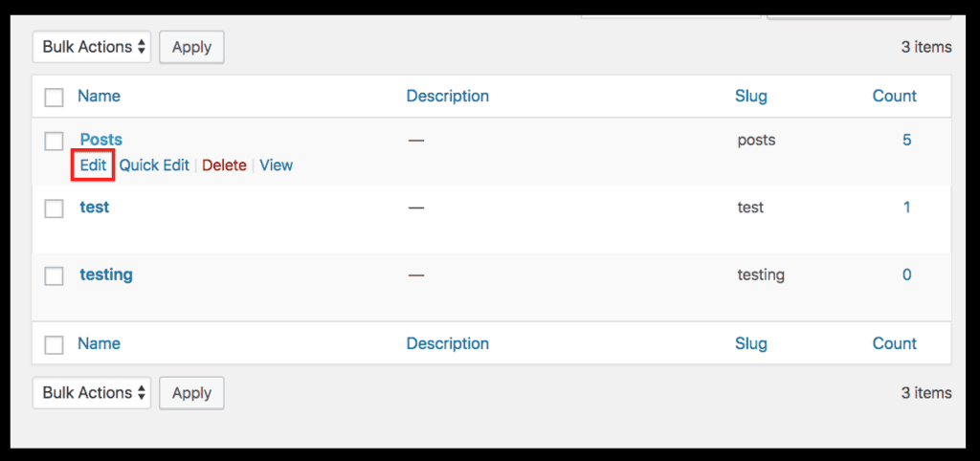Delete the Posts category
Image resolution: width=980 pixels, height=461 pixels.
(x=224, y=165)
